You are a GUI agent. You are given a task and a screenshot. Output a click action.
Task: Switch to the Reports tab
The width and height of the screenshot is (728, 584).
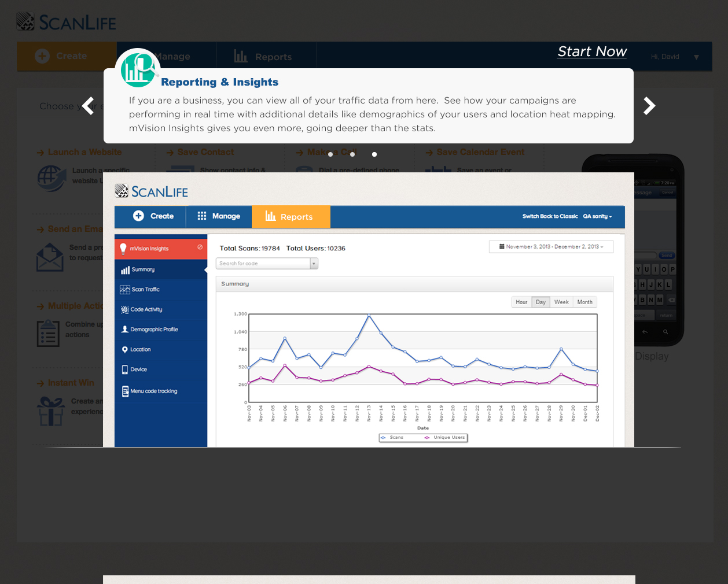point(291,216)
